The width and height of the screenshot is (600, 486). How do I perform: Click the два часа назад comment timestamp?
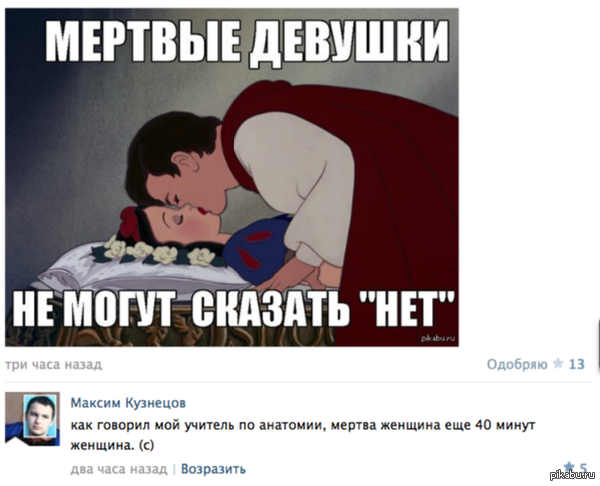(119, 469)
